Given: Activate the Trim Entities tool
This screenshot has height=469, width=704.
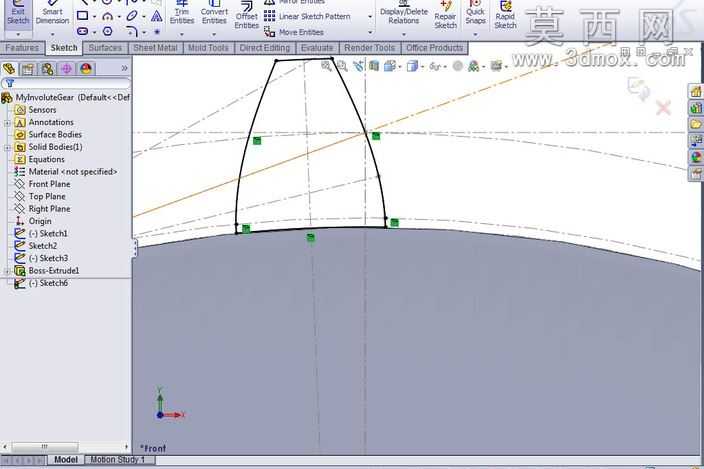Looking at the screenshot, I should tap(182, 13).
